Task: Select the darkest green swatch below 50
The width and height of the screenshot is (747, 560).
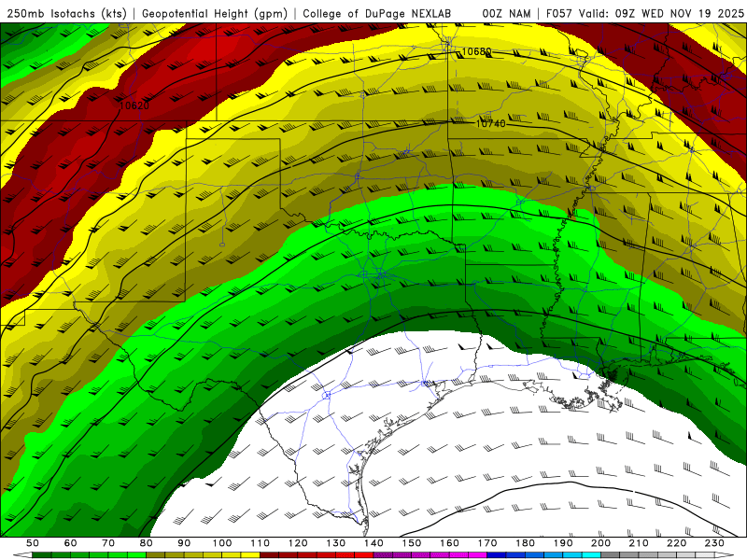Action: pyautogui.click(x=41, y=555)
